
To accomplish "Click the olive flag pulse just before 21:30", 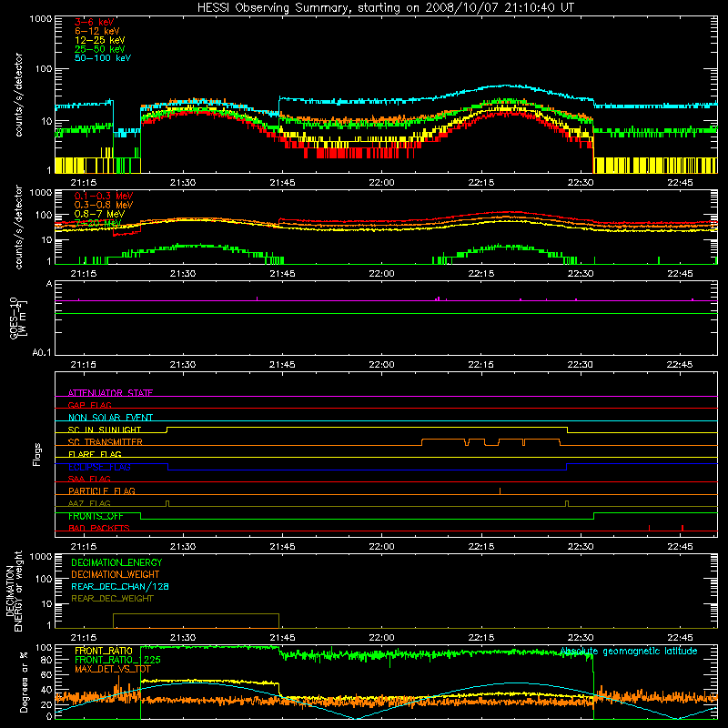I will point(167,503).
